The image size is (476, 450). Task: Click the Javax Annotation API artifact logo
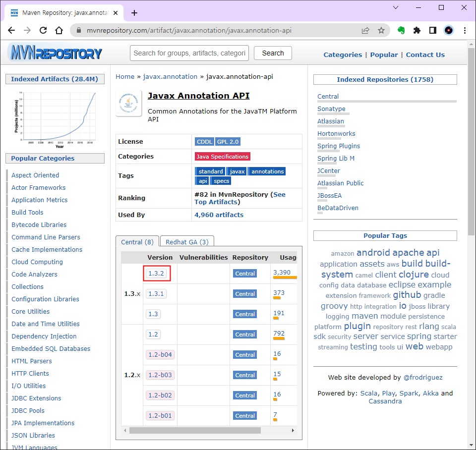pos(129,103)
